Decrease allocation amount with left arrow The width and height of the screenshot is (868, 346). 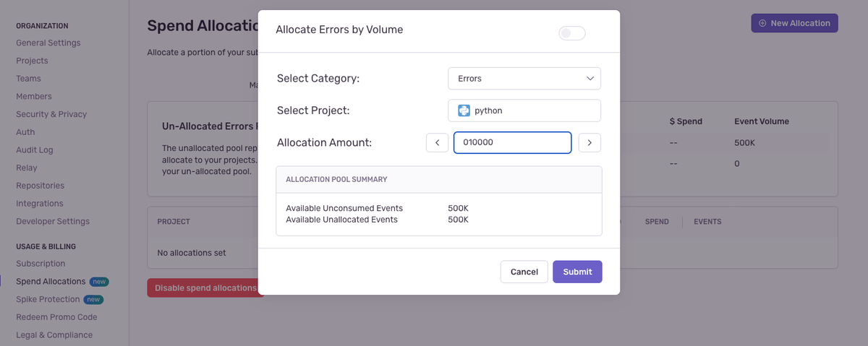(x=437, y=143)
